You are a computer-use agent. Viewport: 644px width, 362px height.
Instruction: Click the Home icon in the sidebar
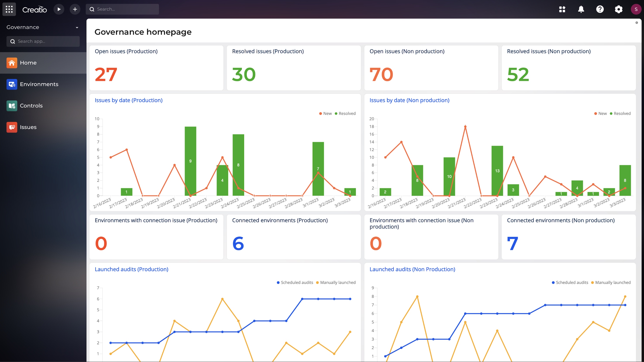12,63
